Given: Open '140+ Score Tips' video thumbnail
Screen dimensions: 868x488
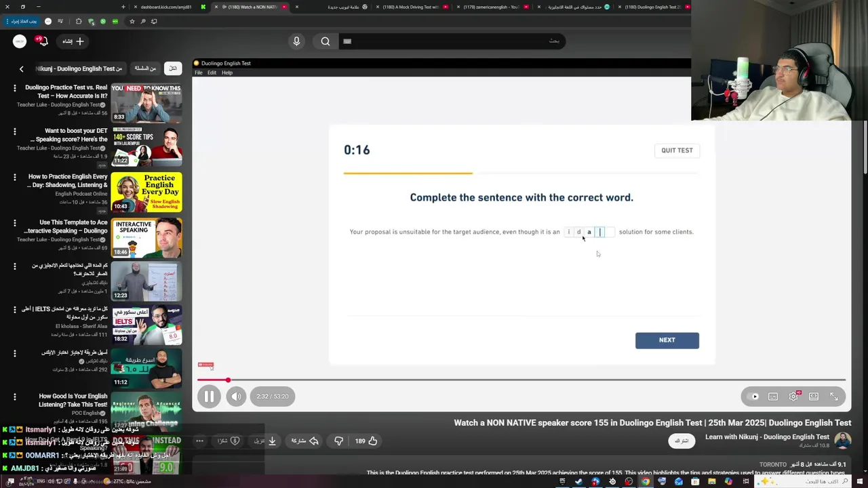Looking at the screenshot, I should tap(146, 146).
